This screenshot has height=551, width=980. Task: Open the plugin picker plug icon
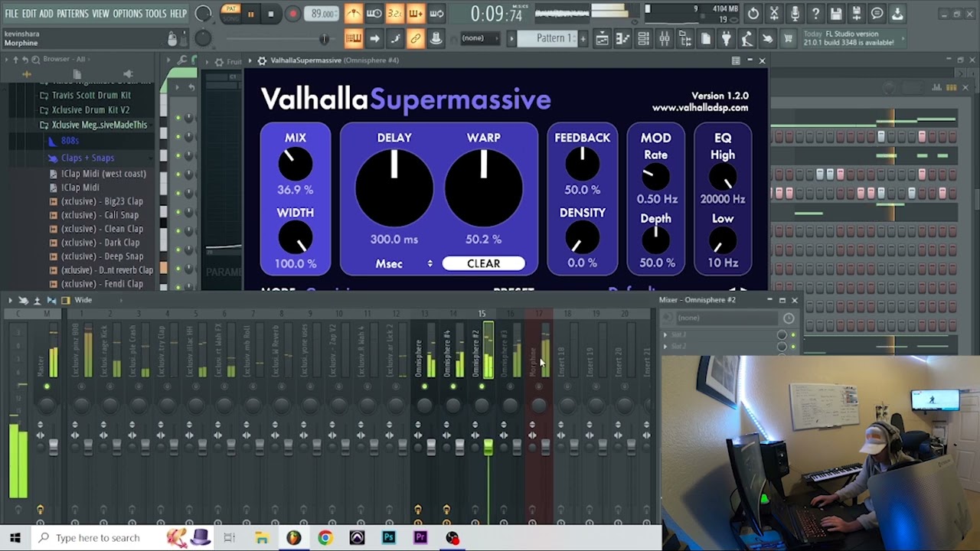(727, 38)
